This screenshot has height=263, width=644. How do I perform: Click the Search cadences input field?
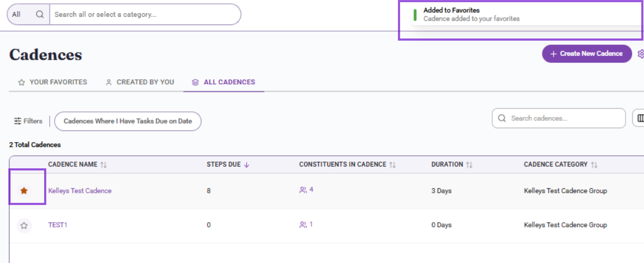tap(559, 118)
